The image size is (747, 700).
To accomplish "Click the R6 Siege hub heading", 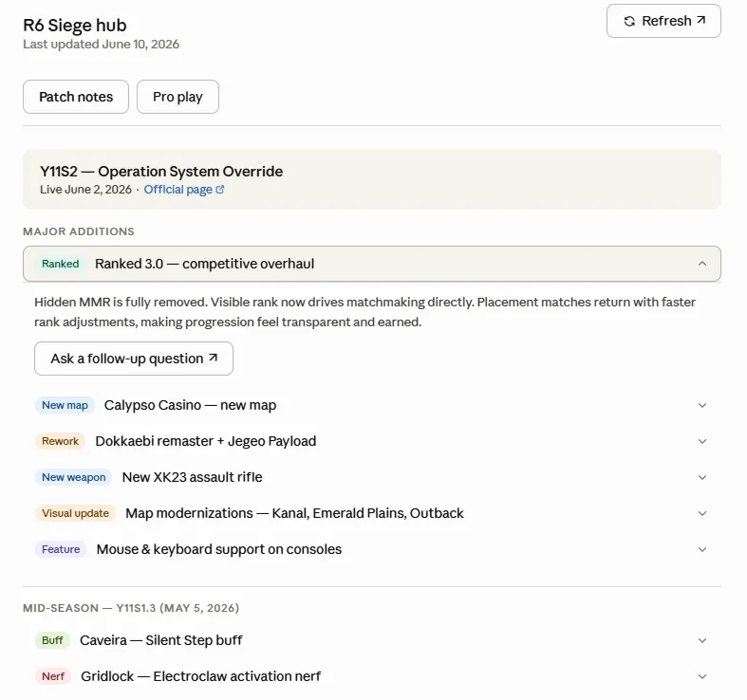I will coord(75,26).
